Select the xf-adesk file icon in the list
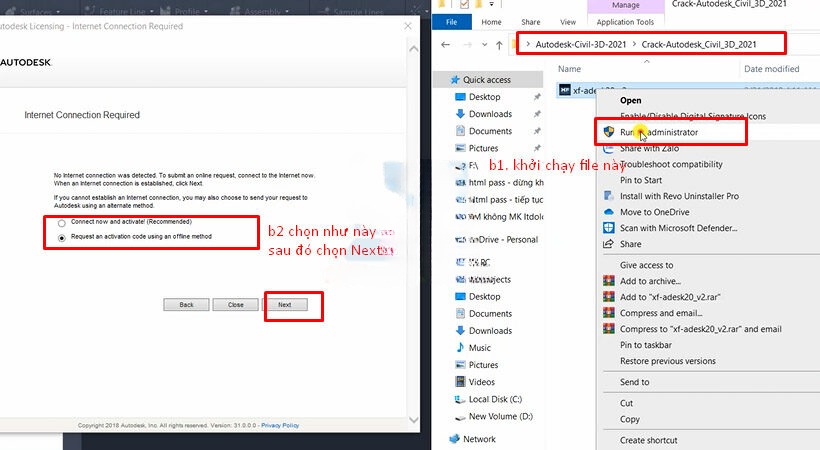The height and width of the screenshot is (450, 820). click(x=565, y=90)
